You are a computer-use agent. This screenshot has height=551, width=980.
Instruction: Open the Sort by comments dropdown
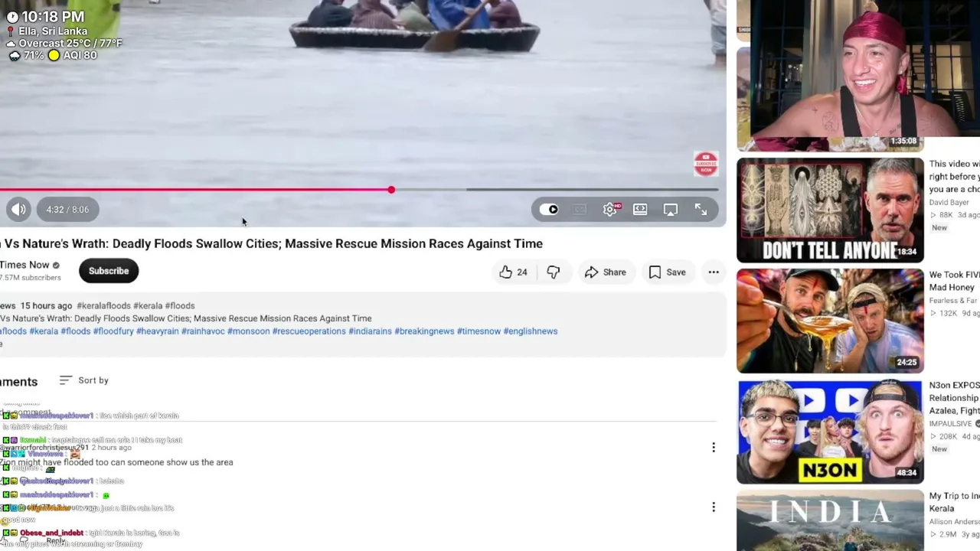84,380
